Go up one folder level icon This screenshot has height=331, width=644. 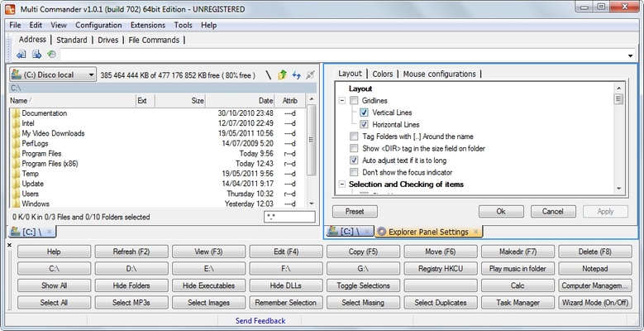click(x=282, y=74)
